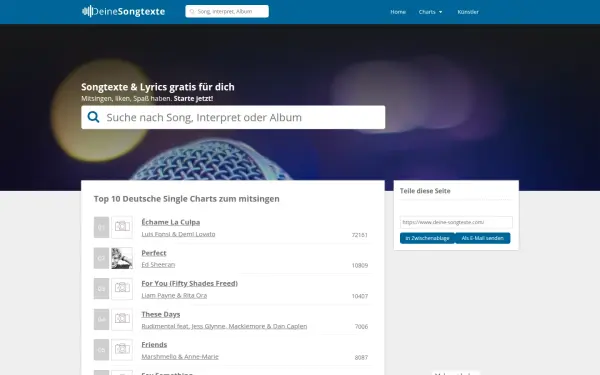600x375 pixels.
Task: Click the rank 04 badge
Action: (x=101, y=319)
